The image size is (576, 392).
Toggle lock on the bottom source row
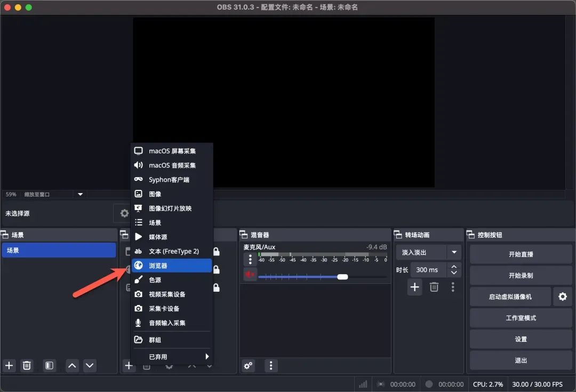pos(217,287)
